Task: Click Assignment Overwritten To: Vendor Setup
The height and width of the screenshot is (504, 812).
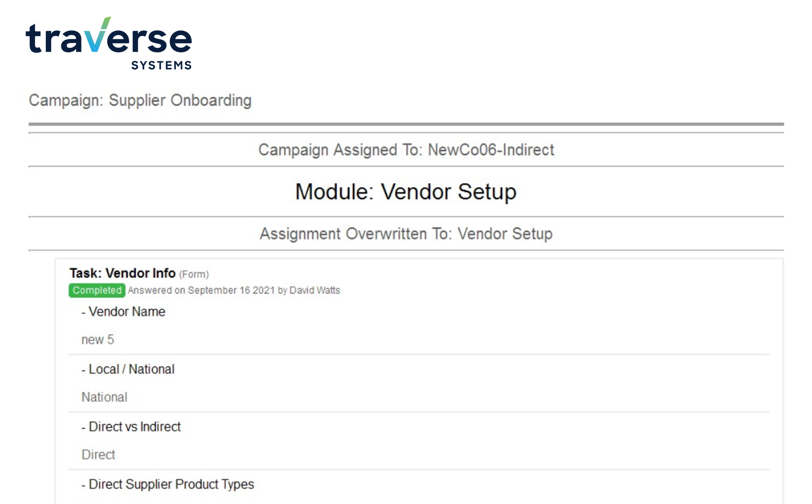Action: tap(406, 234)
